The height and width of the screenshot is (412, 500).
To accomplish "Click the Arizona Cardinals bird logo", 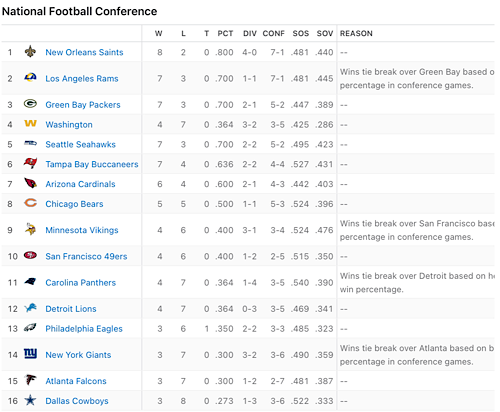I will coord(30,183).
